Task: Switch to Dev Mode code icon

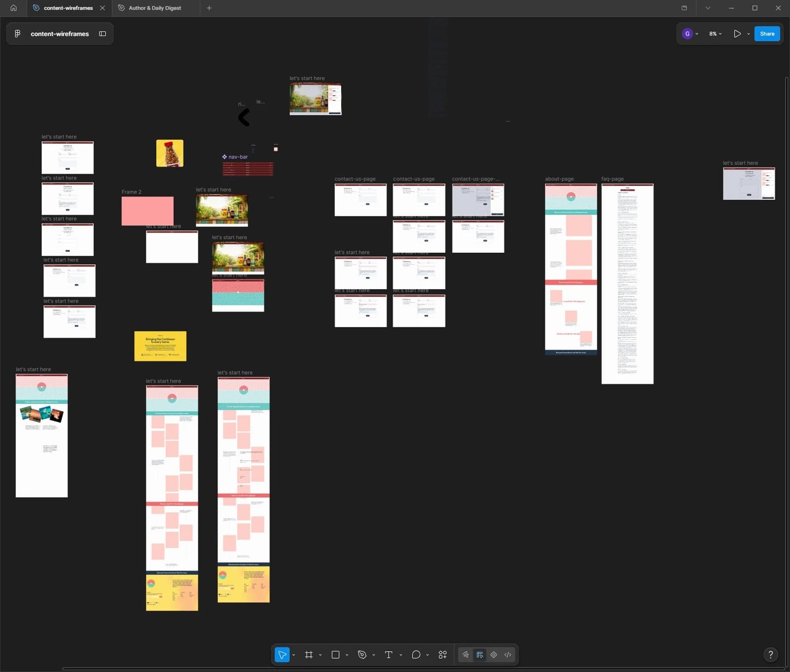Action: coord(508,655)
